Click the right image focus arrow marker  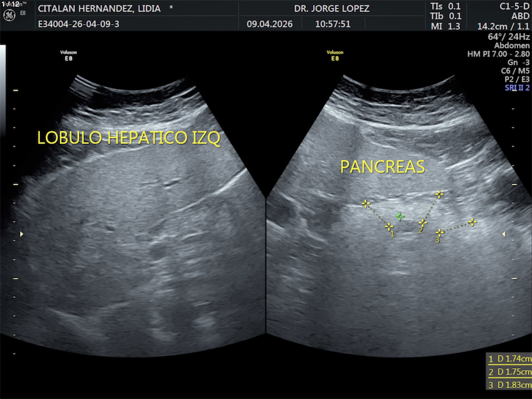(504, 234)
